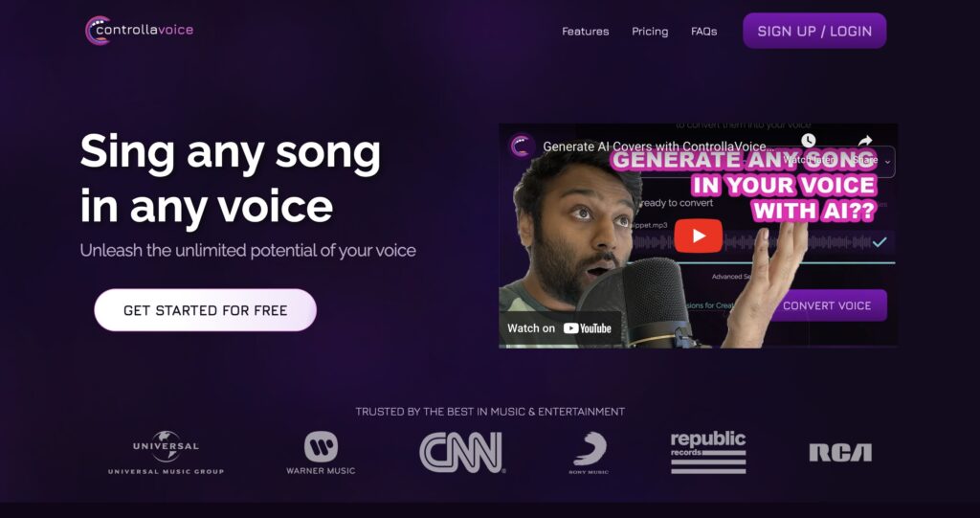Image resolution: width=980 pixels, height=518 pixels.
Task: Play the YouTube video
Action: (698, 236)
